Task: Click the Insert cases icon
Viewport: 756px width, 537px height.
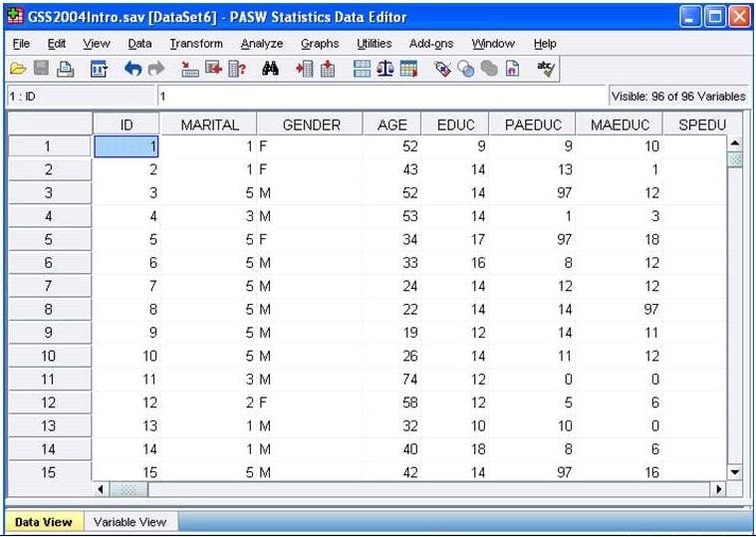Action: [x=305, y=69]
